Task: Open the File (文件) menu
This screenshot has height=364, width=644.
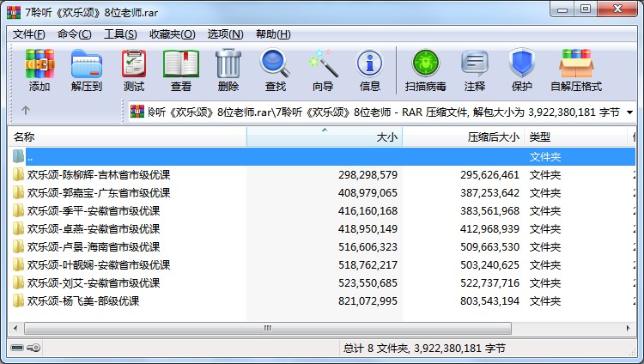Action: click(28, 34)
